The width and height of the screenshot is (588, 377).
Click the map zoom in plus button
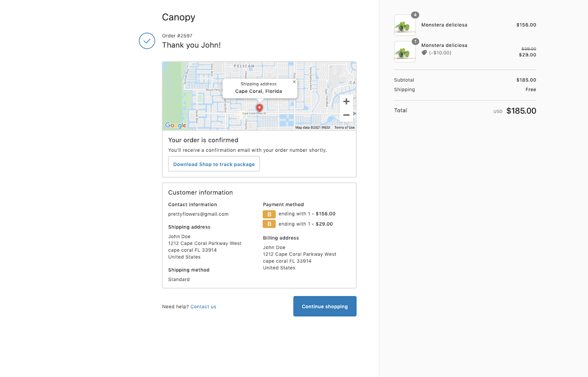click(346, 101)
